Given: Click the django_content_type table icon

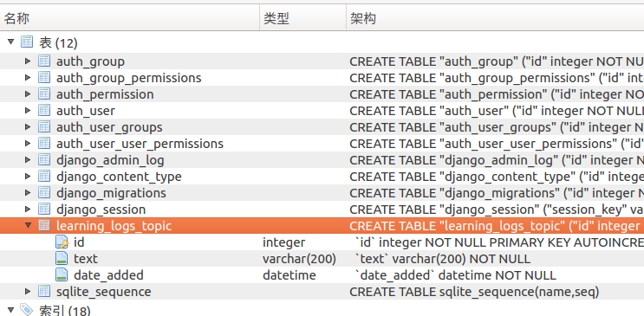Looking at the screenshot, I should [44, 176].
